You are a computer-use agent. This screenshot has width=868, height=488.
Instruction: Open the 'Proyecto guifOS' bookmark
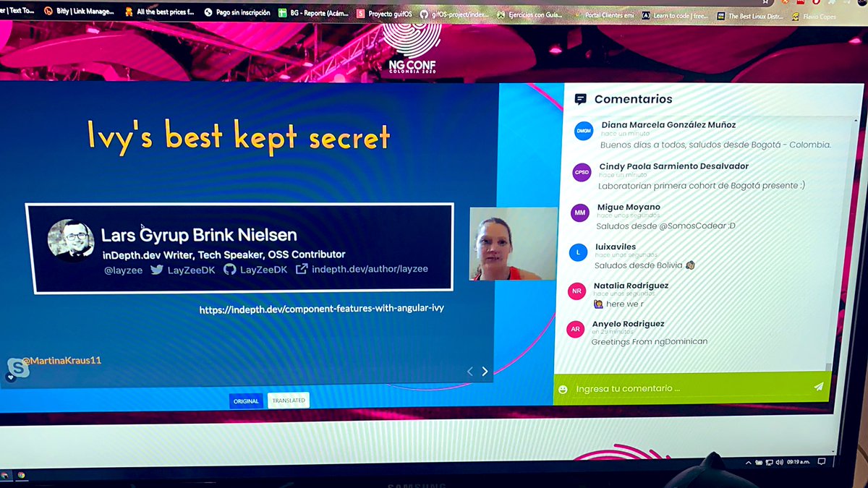384,13
